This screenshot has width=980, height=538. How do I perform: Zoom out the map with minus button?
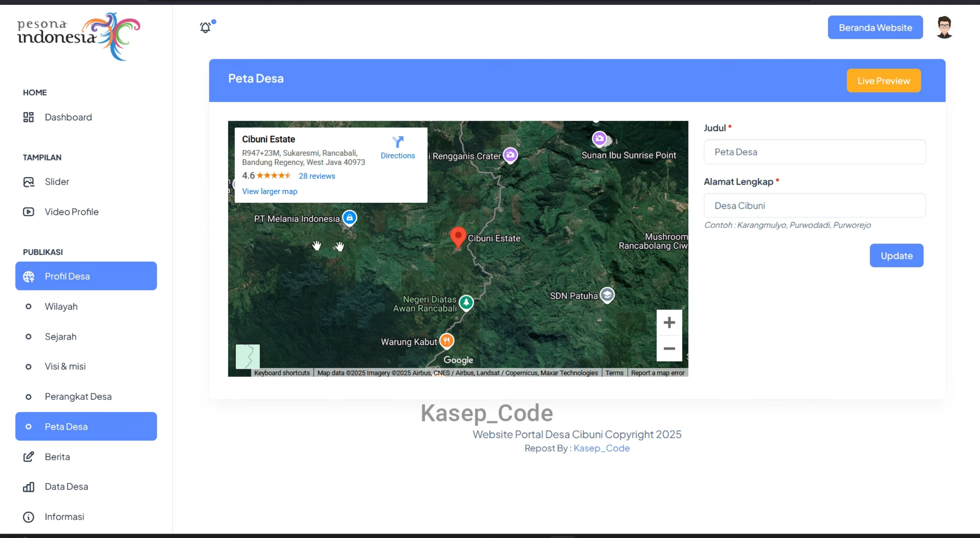[669, 348]
